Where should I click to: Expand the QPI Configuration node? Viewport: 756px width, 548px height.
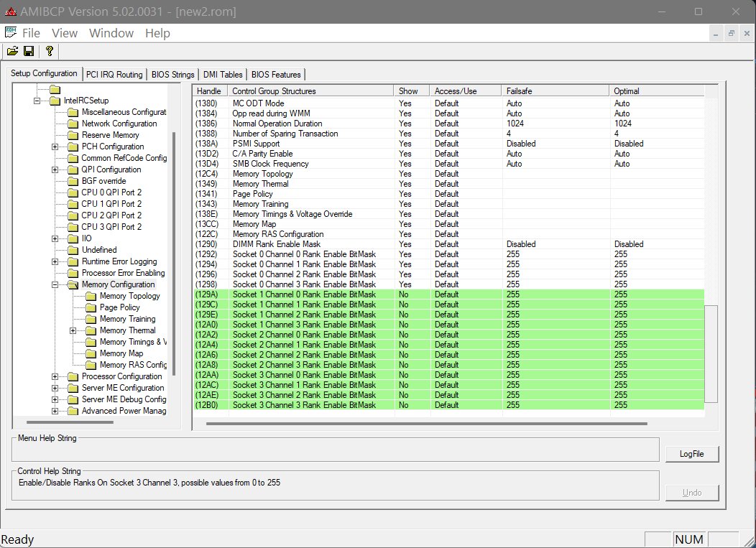pos(55,169)
